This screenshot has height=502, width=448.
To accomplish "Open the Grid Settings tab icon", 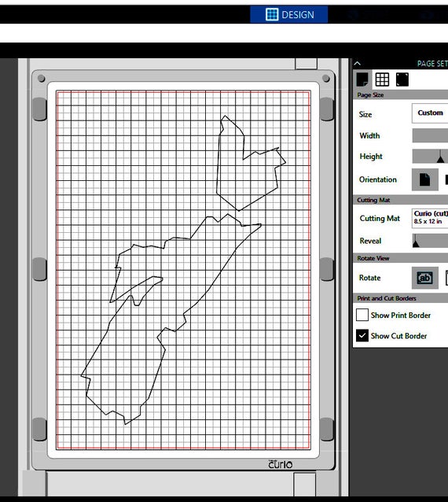I will [382, 79].
